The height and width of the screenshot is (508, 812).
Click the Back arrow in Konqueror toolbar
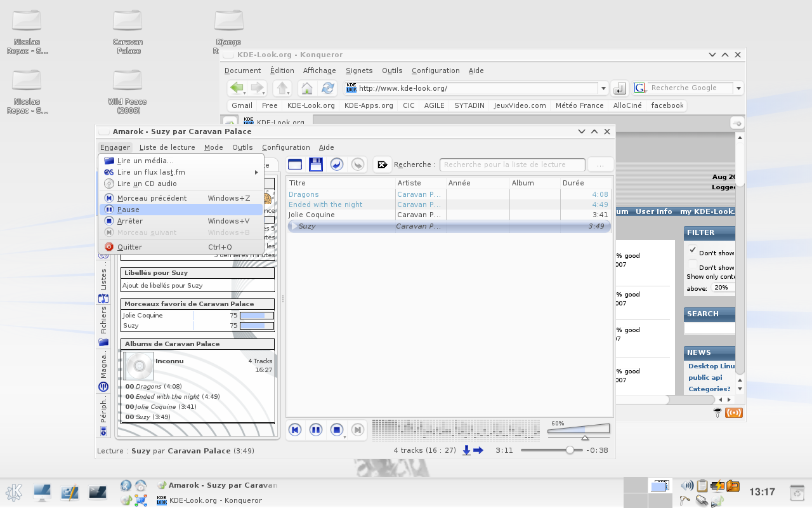[237, 88]
